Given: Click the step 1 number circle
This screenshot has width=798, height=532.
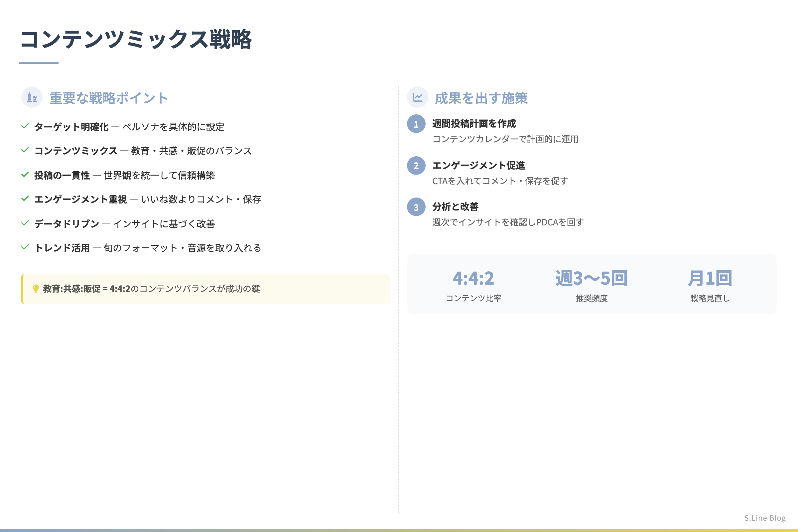Looking at the screenshot, I should click(x=416, y=124).
